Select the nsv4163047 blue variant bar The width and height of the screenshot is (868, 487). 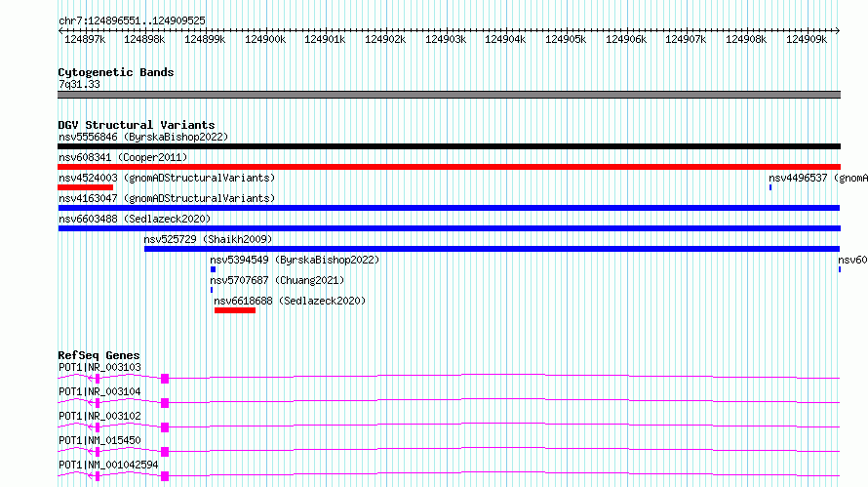(449, 208)
